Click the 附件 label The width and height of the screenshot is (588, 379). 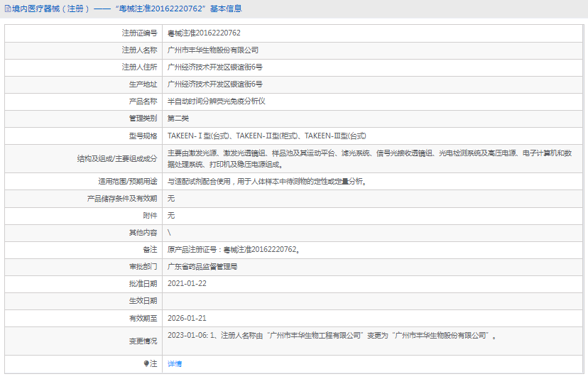pos(150,216)
